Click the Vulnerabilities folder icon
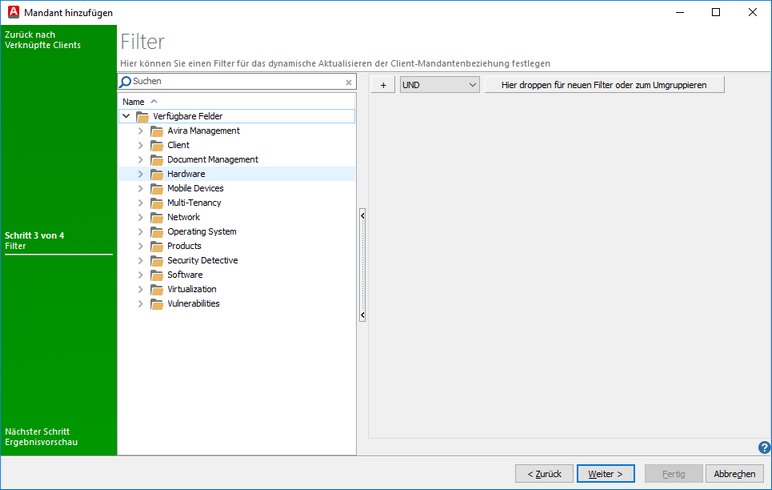772x490 pixels. pyautogui.click(x=156, y=304)
